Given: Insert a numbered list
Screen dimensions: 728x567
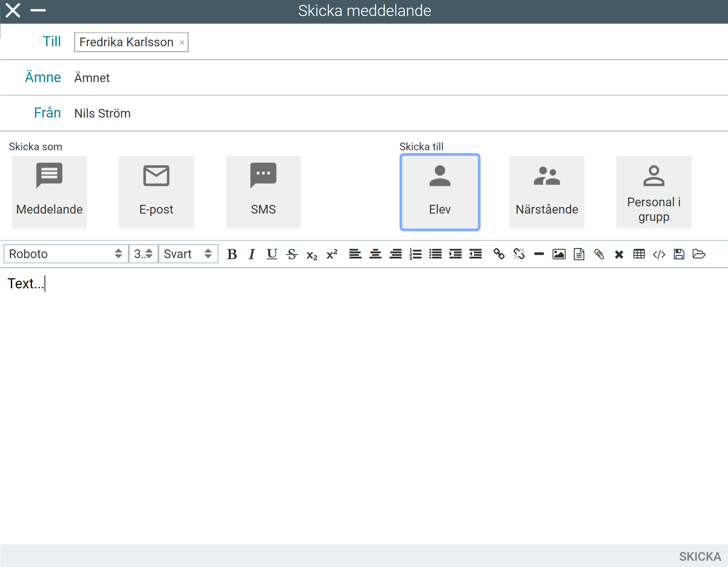Looking at the screenshot, I should click(x=416, y=254).
